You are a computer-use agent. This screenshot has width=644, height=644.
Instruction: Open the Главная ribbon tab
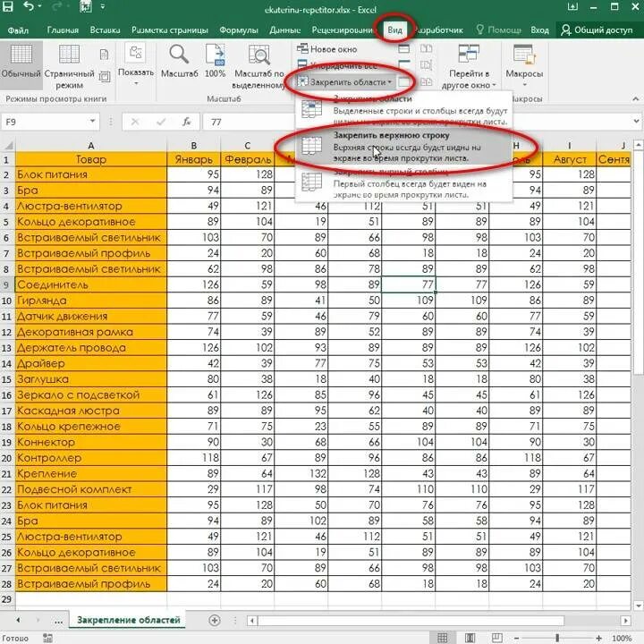click(x=63, y=30)
